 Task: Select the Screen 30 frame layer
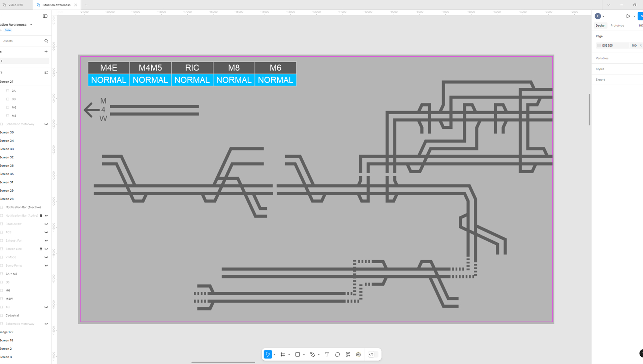(7, 132)
